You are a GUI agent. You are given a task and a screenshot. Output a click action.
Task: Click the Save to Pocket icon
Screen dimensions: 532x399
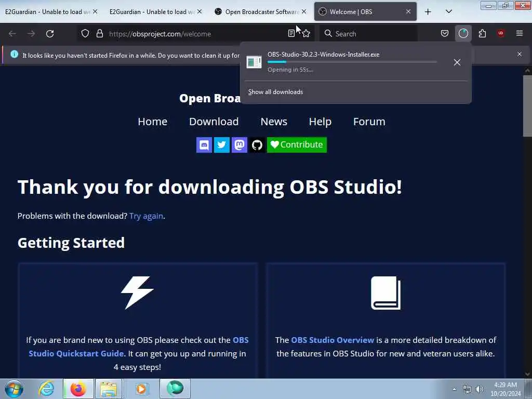click(x=445, y=34)
